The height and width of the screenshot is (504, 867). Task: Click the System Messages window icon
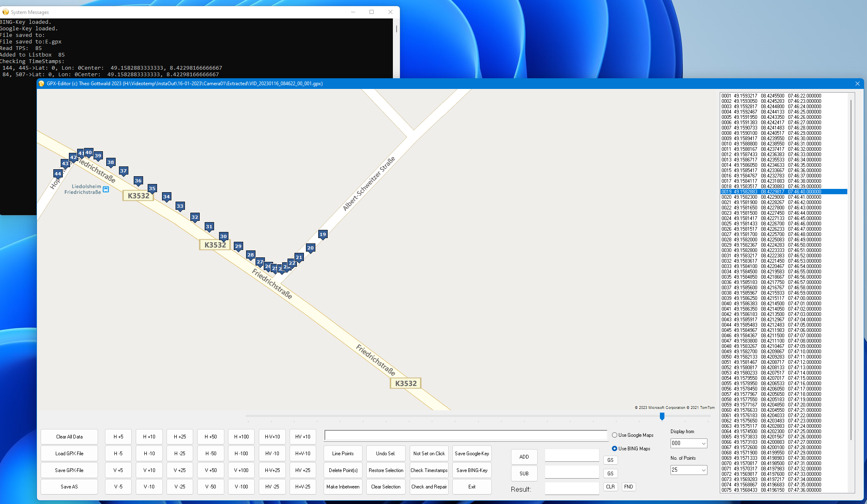pos(5,12)
